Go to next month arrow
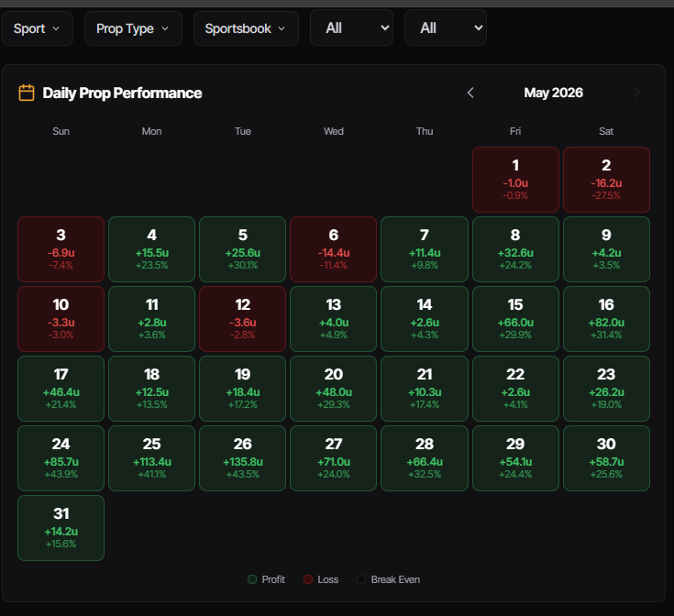 tap(637, 93)
